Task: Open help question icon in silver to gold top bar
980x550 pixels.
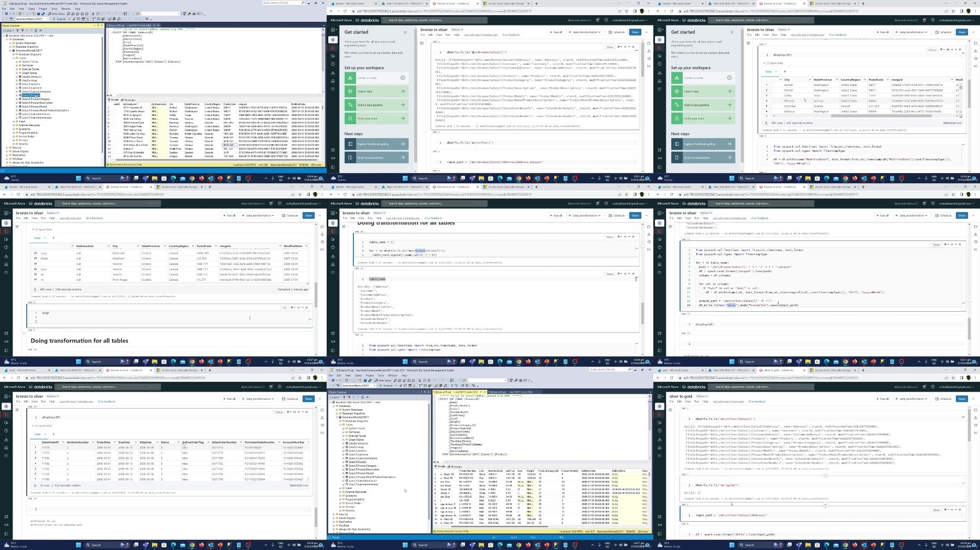Action: (932, 387)
